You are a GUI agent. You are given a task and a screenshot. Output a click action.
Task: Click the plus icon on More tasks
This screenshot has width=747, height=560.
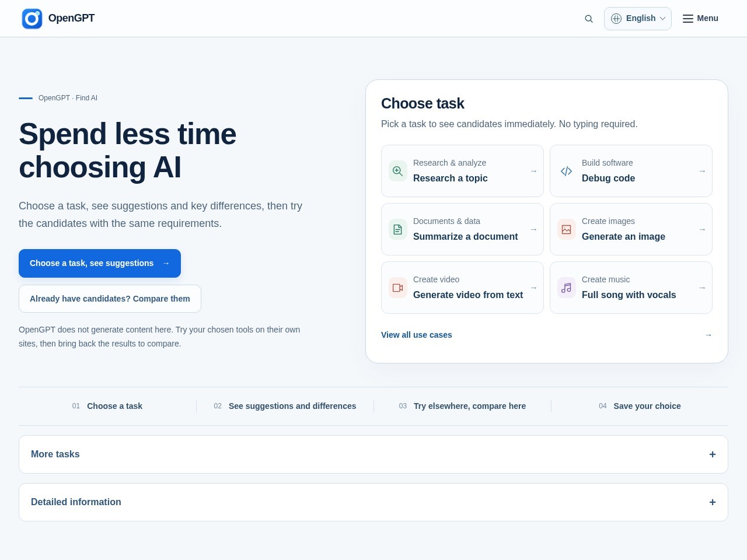point(713,454)
